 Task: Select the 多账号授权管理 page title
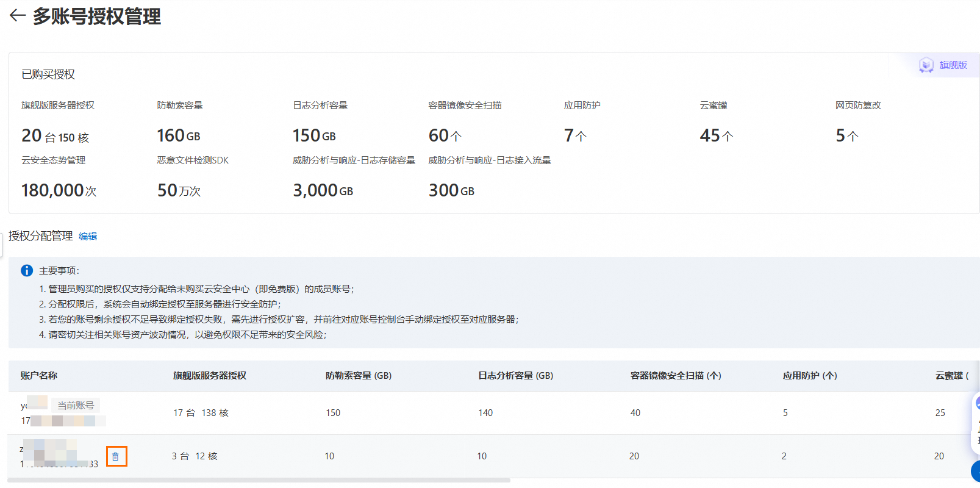tap(97, 16)
